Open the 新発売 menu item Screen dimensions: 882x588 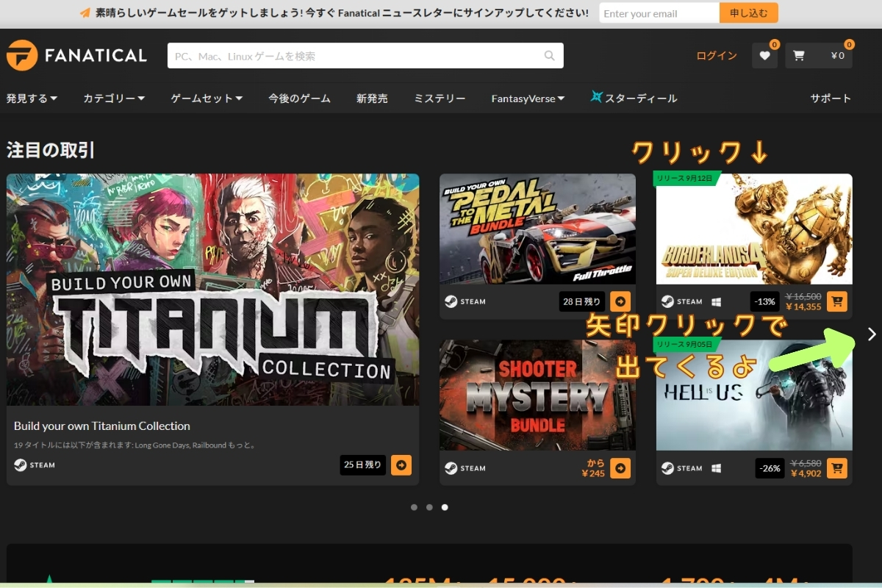click(372, 98)
